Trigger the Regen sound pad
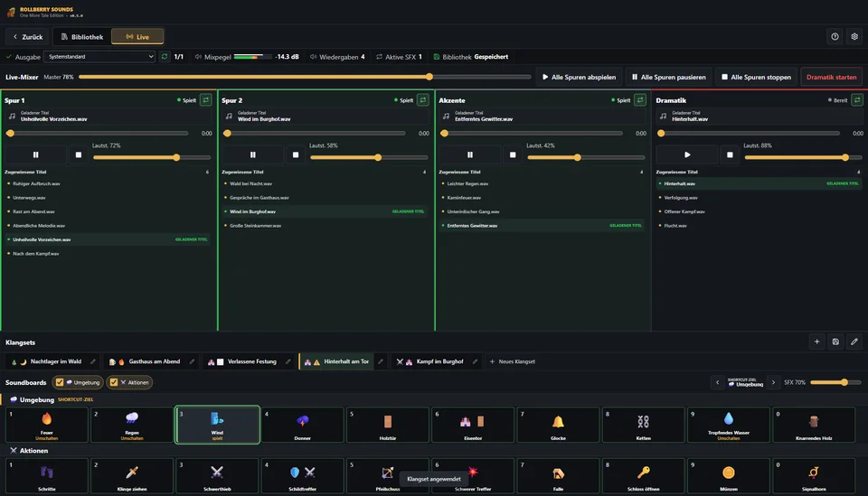The width and height of the screenshot is (868, 496). click(132, 425)
